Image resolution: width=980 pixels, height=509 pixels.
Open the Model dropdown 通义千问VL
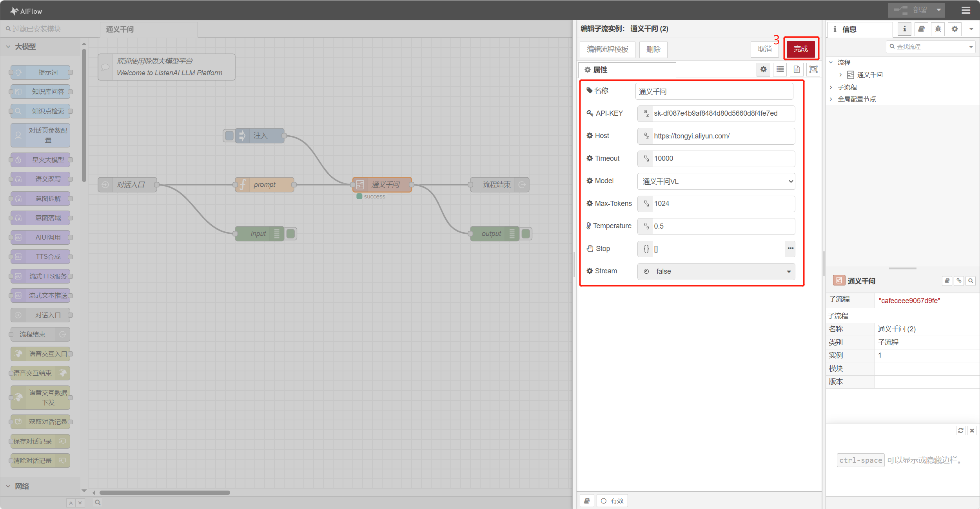click(x=716, y=181)
